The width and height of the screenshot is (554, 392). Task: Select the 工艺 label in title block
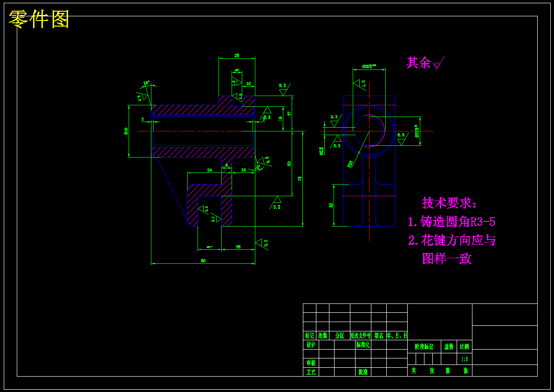coord(311,372)
